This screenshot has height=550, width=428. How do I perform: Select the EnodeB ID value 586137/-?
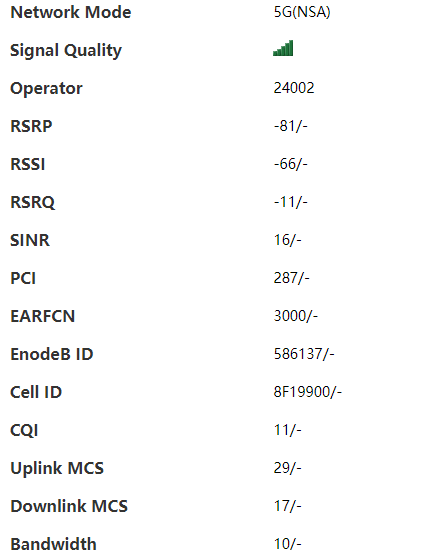tap(304, 354)
